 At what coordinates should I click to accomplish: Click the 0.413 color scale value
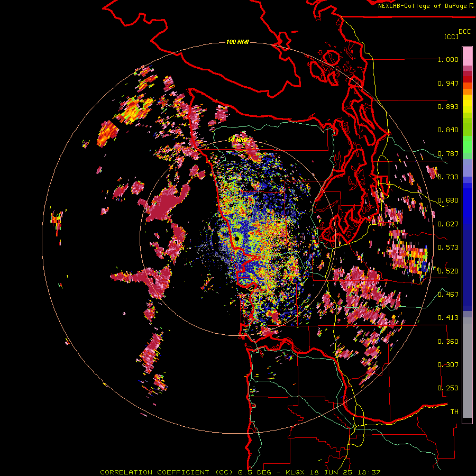click(x=448, y=318)
